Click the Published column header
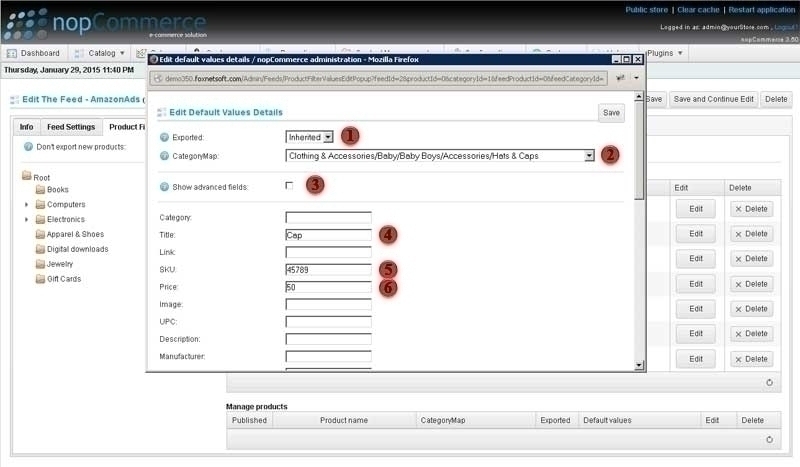Image resolution: width=800 pixels, height=467 pixels. (249, 420)
